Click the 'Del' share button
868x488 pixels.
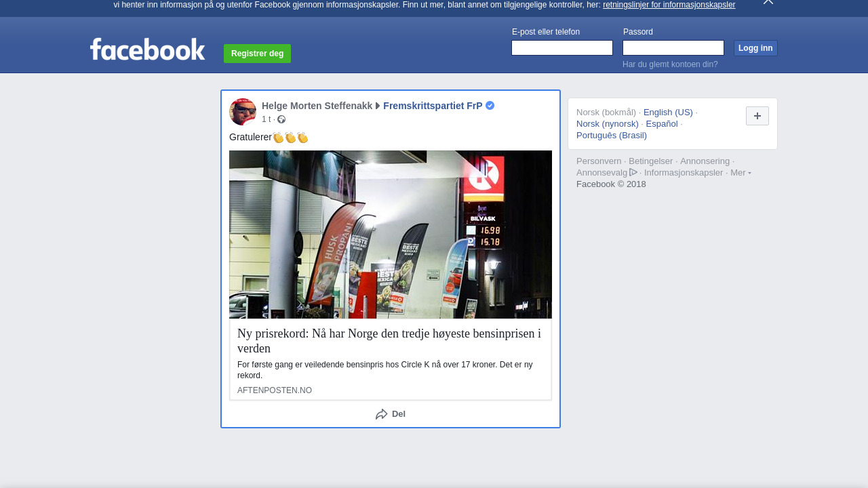pyautogui.click(x=391, y=414)
